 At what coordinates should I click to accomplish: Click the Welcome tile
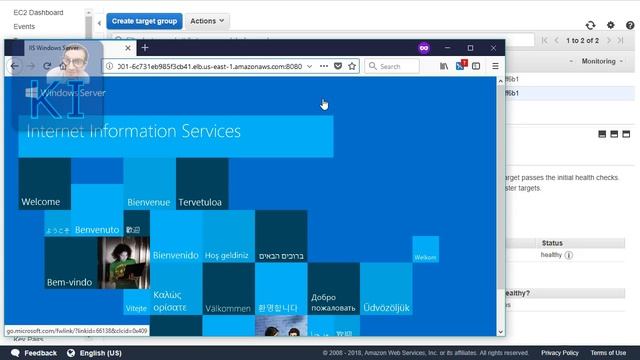point(44,184)
